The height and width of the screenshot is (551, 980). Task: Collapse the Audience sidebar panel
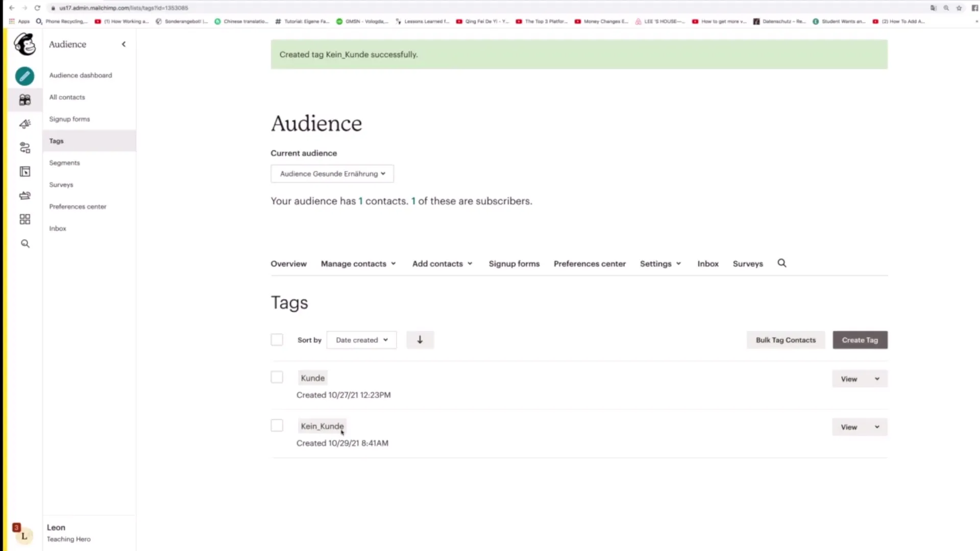tap(124, 44)
